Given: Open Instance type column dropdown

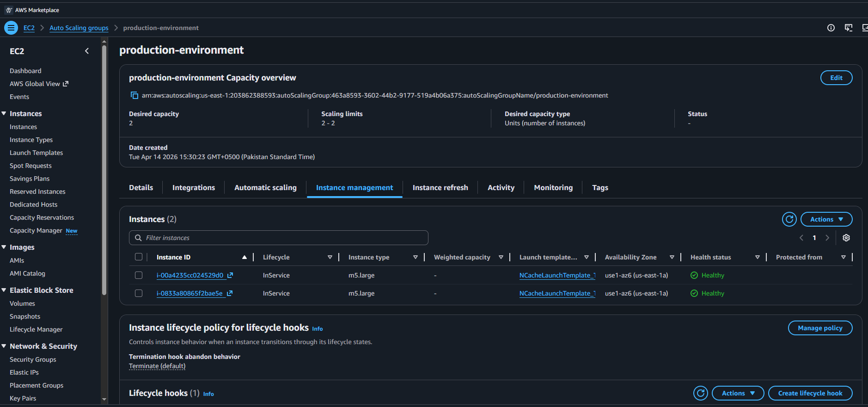Looking at the screenshot, I should 416,257.
